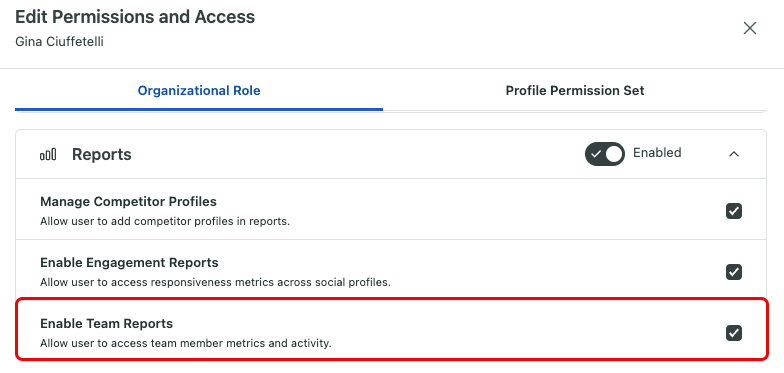Image resolution: width=784 pixels, height=373 pixels.
Task: Click the checkmark inside Reports toggle
Action: (x=595, y=154)
